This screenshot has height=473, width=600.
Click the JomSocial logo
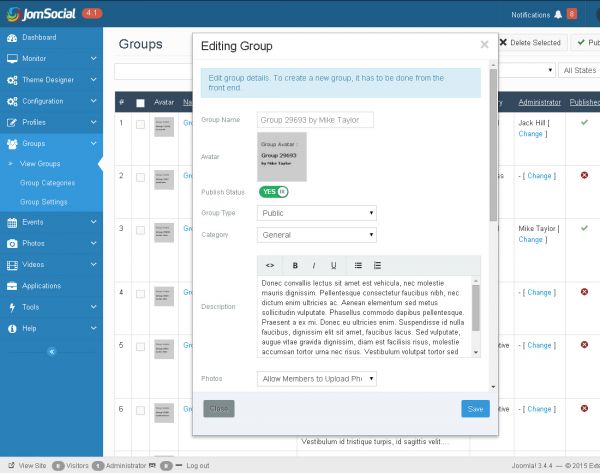pyautogui.click(x=41, y=14)
